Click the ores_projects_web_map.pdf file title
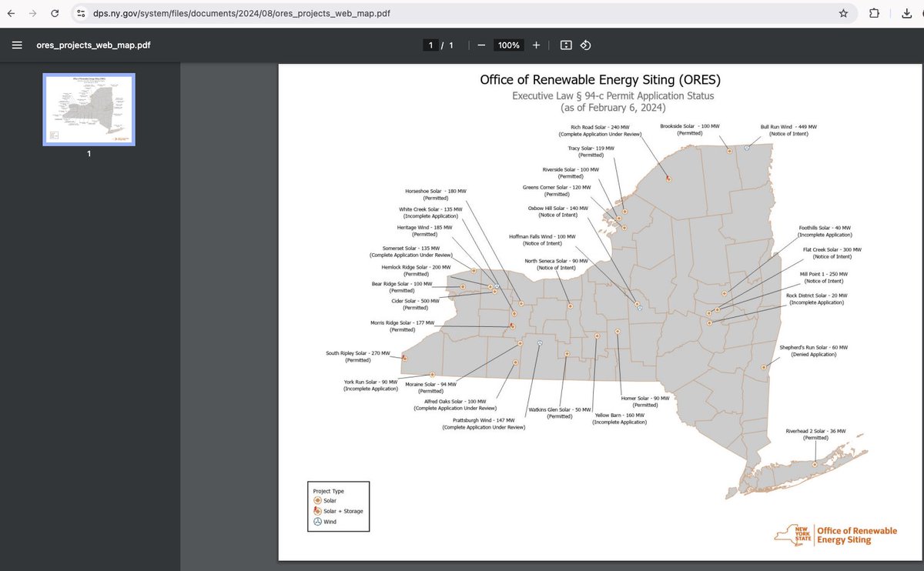The width and height of the screenshot is (924, 571). tap(93, 45)
